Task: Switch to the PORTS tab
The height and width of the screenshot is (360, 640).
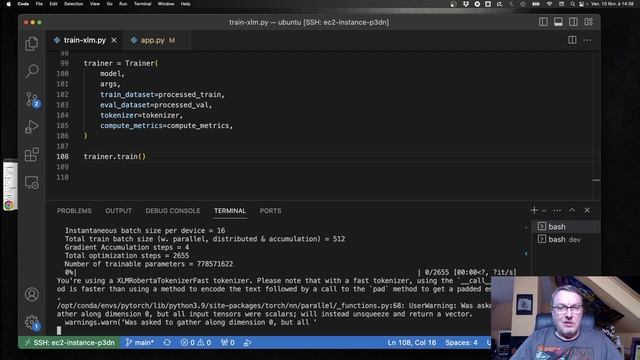Action: coord(270,211)
